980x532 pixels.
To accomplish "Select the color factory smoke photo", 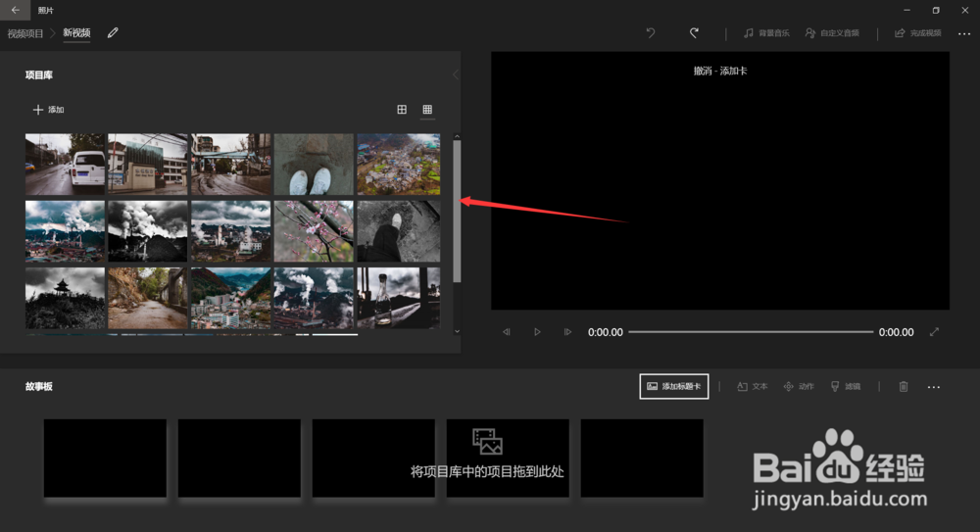I will [65, 230].
